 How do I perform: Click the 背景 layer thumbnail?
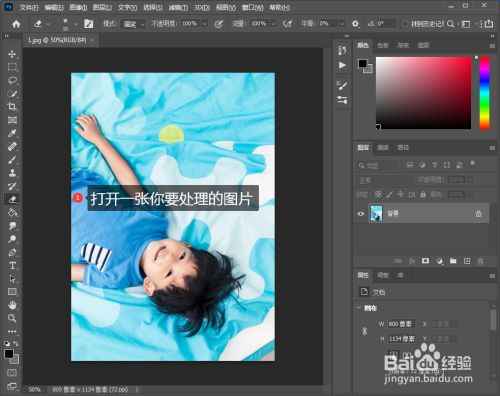tap(377, 214)
